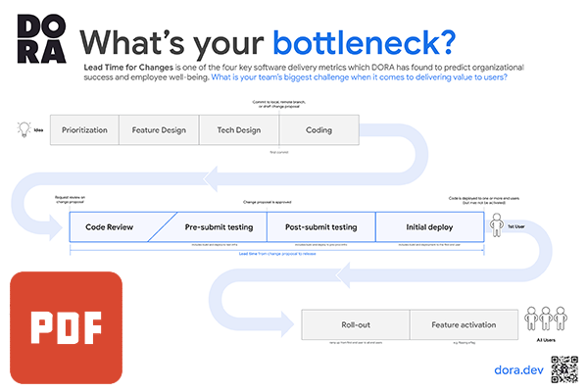Click the lightbulb Idea icon
This screenshot has width=588, height=392.
click(22, 128)
